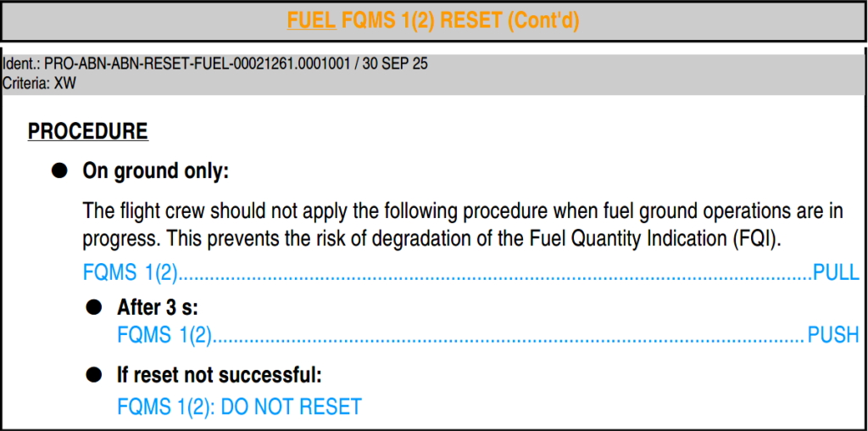Click the "Criteria: XW" text
The width and height of the screenshot is (868, 431).
(40, 82)
